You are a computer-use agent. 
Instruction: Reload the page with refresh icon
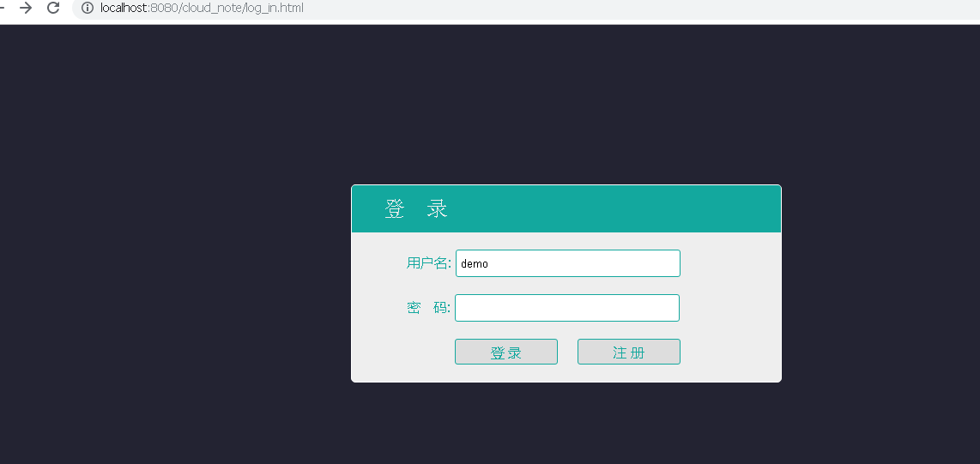54,8
